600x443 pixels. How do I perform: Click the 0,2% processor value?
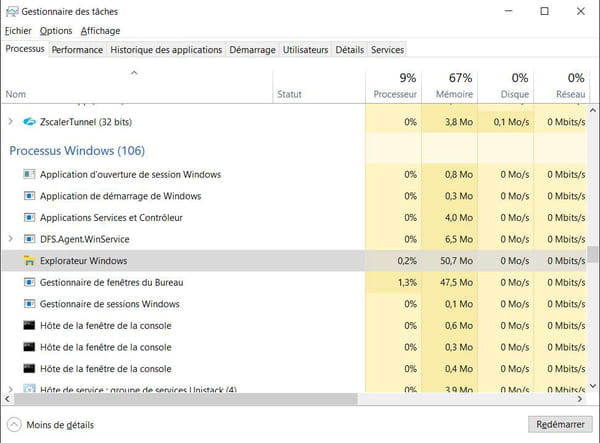point(407,261)
